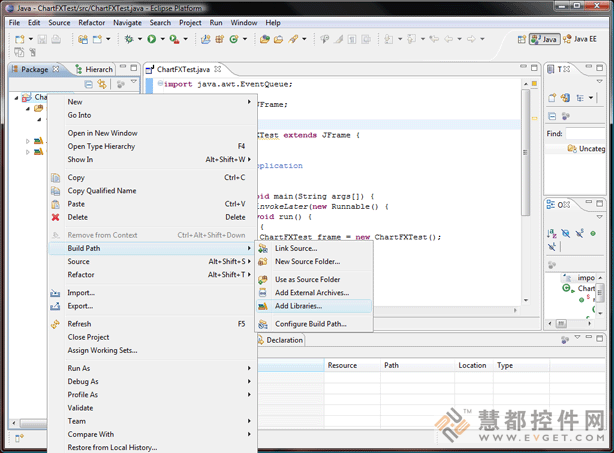The image size is (614, 453).
Task: Collapse the src folder tree node
Action: (x=28, y=108)
